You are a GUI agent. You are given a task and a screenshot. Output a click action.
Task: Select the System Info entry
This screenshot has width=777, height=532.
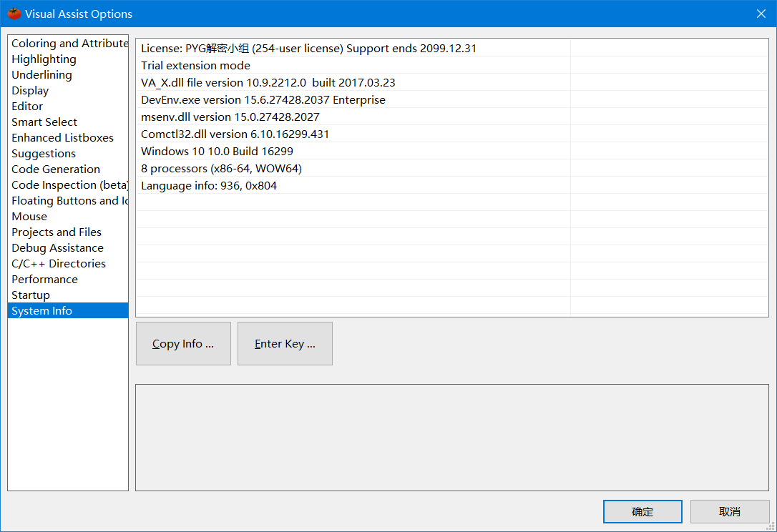pos(69,310)
